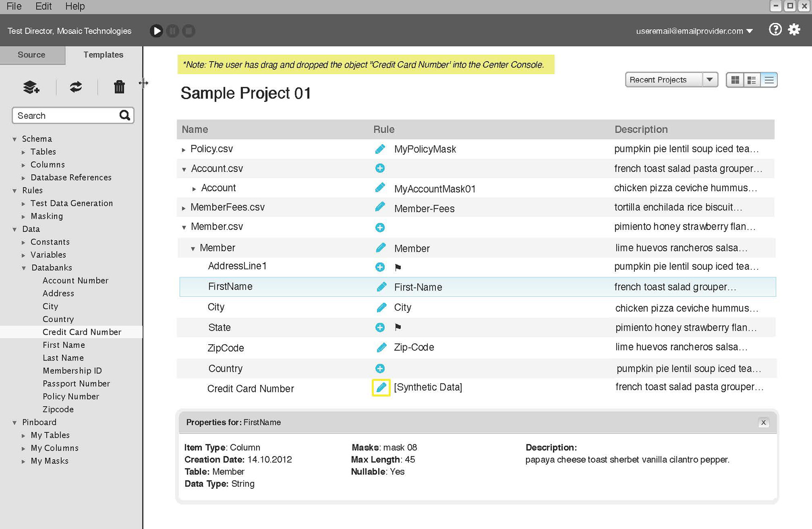This screenshot has width=812, height=529.
Task: Collapse the Schema tree node
Action: pyautogui.click(x=15, y=139)
